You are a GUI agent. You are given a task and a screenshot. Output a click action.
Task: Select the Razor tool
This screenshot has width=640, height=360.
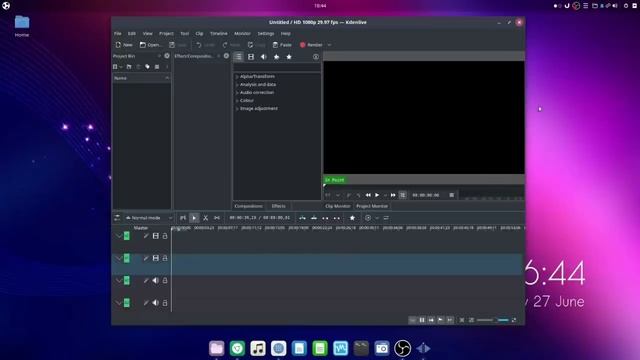[206, 218]
